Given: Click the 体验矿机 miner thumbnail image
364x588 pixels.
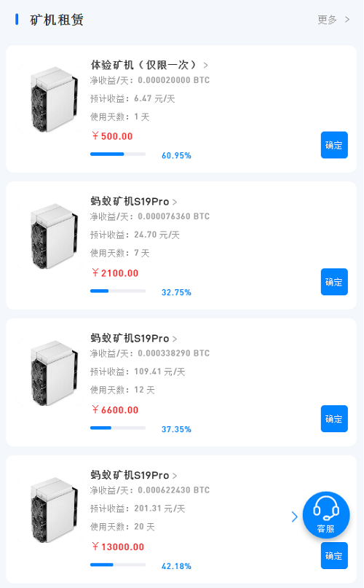Looking at the screenshot, I should click(50, 99).
